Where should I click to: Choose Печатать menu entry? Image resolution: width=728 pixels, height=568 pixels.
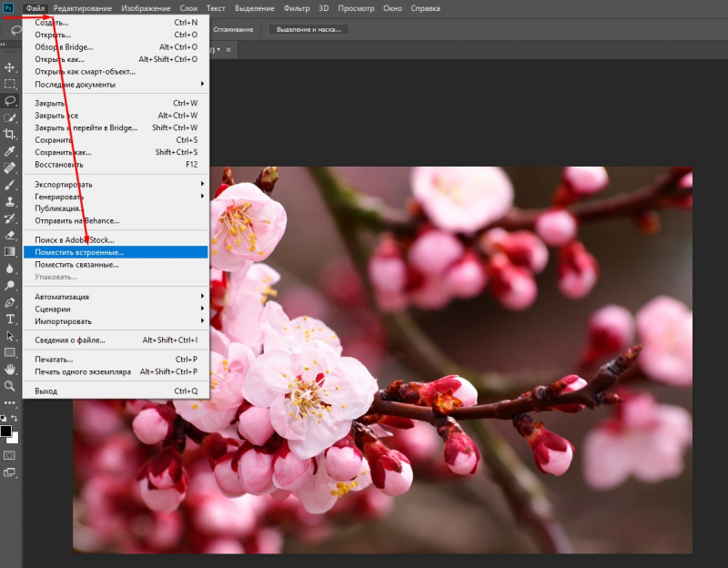tap(116, 359)
